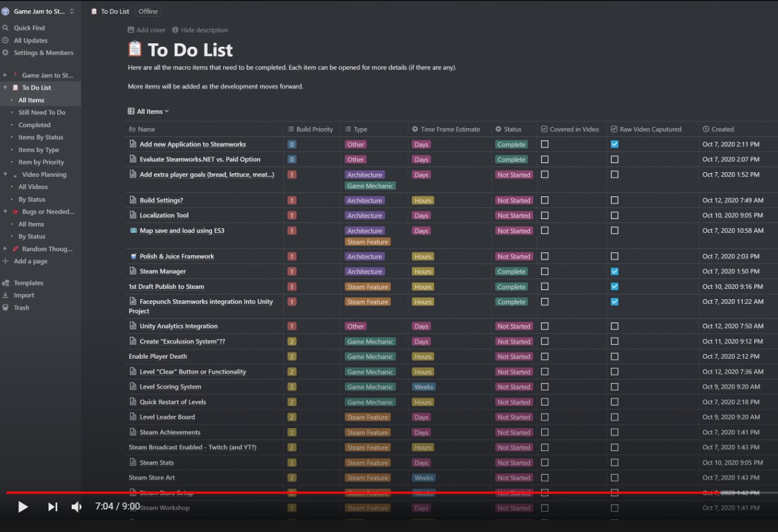Click the cup icon on Polish & Juice Framework
778x532 pixels.
click(x=133, y=256)
